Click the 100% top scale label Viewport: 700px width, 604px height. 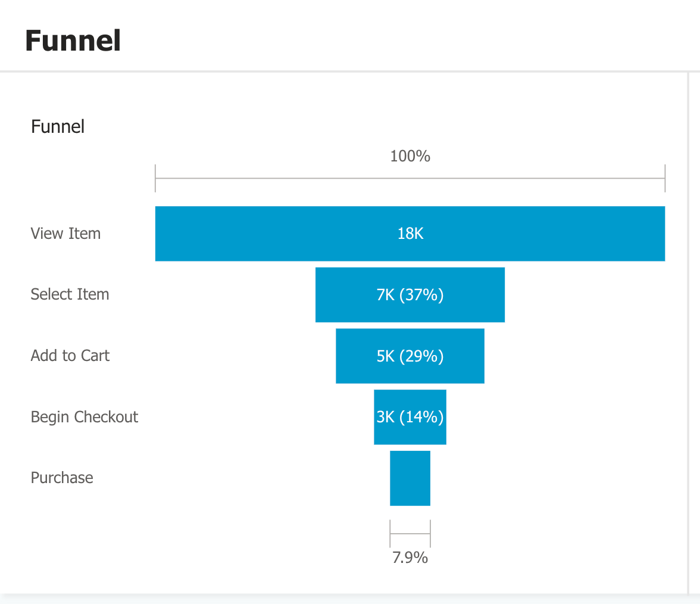(410, 156)
